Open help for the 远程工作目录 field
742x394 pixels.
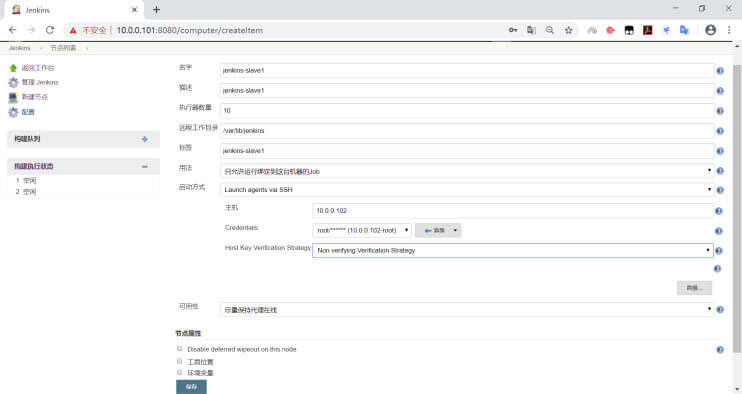[720, 131]
